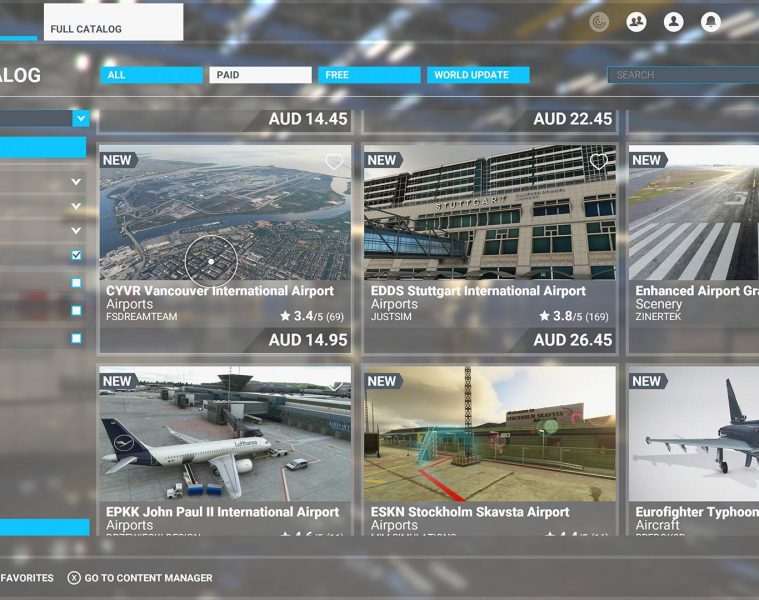Open the CYVR Vancouver airport thumbnail

[x=225, y=212]
